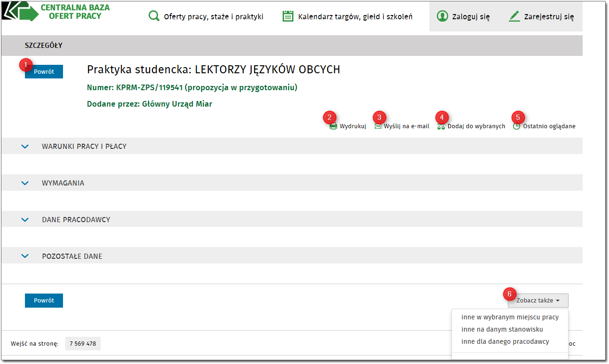Click the SZCZEGÓŁY header label

[44, 46]
